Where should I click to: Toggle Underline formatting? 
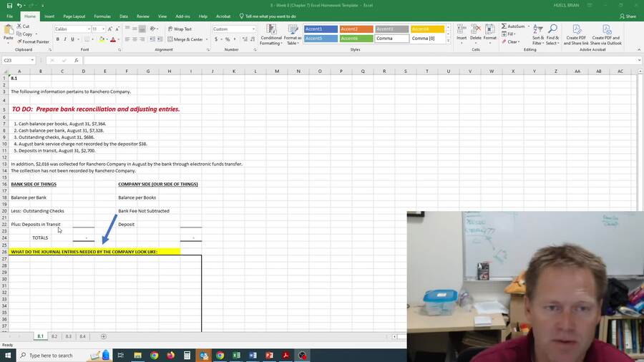(x=73, y=39)
